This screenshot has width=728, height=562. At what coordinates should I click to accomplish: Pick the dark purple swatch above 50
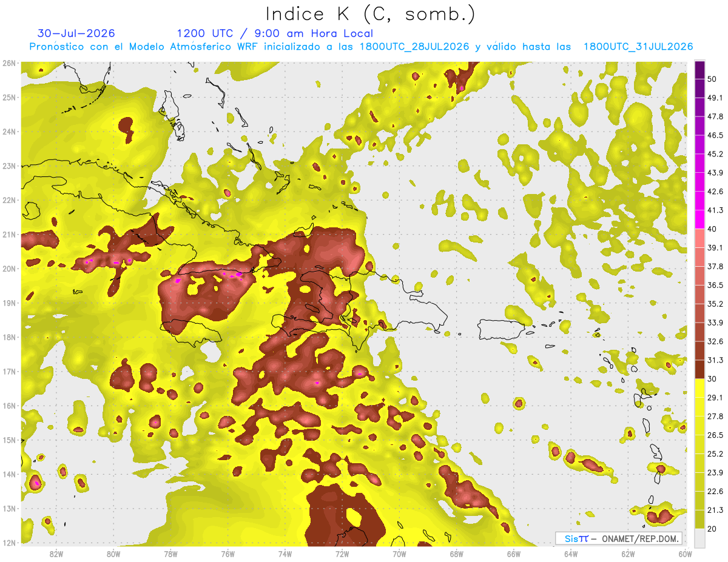coord(699,70)
